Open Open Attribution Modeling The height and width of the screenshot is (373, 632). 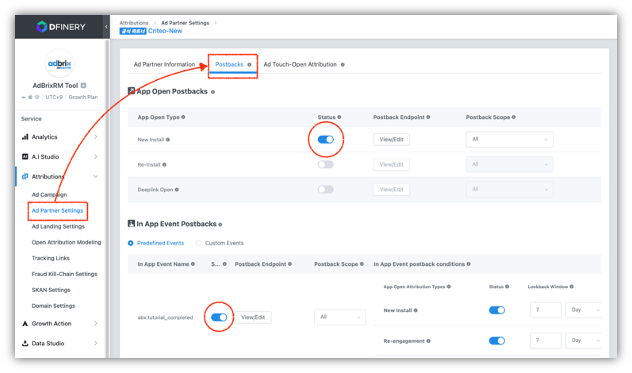pos(66,242)
